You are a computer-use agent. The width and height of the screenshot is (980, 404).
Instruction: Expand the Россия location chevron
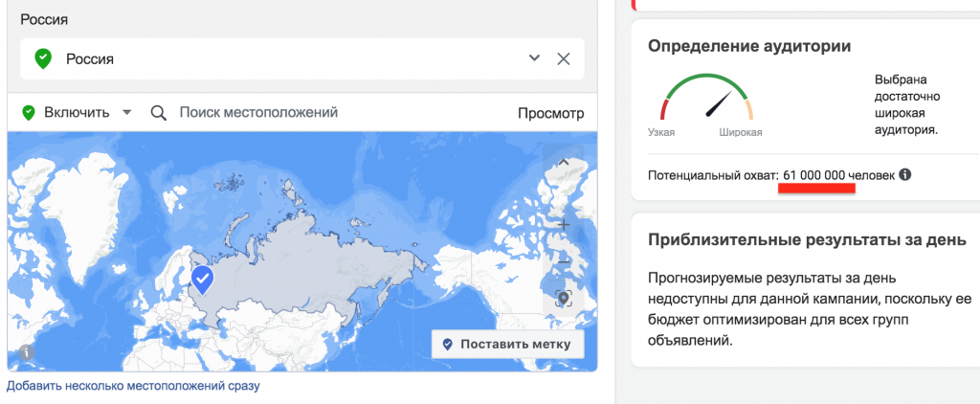(x=534, y=59)
